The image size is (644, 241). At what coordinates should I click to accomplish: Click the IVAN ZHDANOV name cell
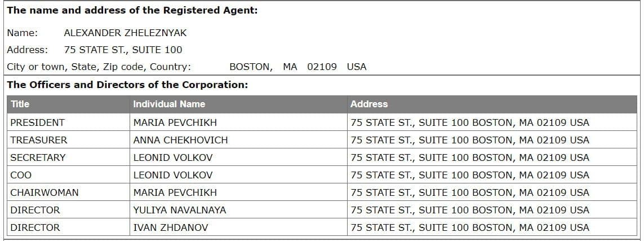pyautogui.click(x=238, y=227)
